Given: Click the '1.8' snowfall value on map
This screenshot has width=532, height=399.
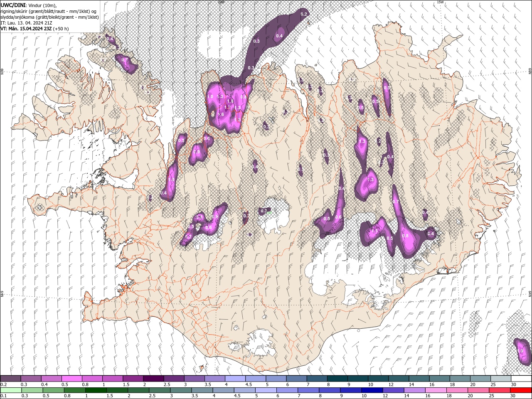Looking at the screenshot, I should point(231,101).
